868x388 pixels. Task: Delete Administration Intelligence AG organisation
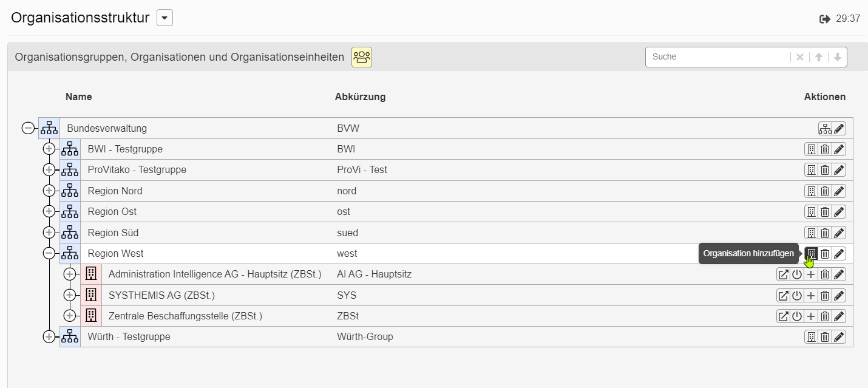coord(825,274)
